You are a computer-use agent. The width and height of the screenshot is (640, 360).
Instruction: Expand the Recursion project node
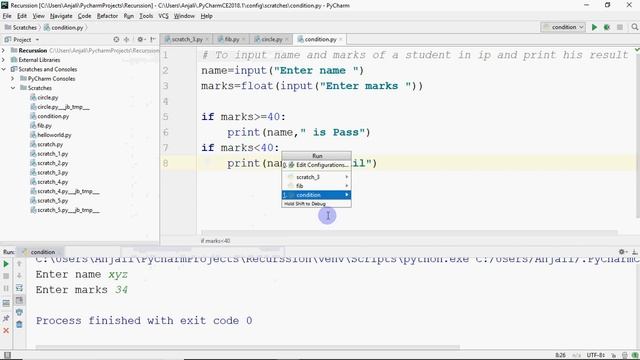pyautogui.click(x=4, y=50)
